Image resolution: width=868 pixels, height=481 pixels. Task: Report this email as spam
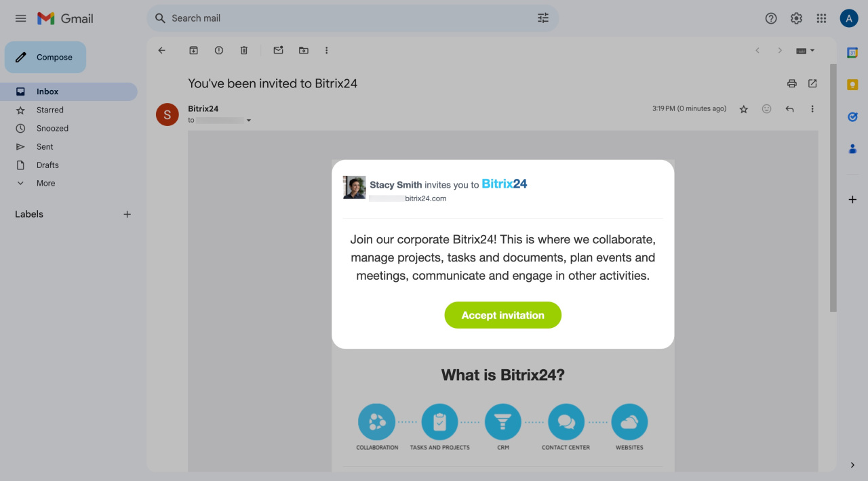coord(218,50)
